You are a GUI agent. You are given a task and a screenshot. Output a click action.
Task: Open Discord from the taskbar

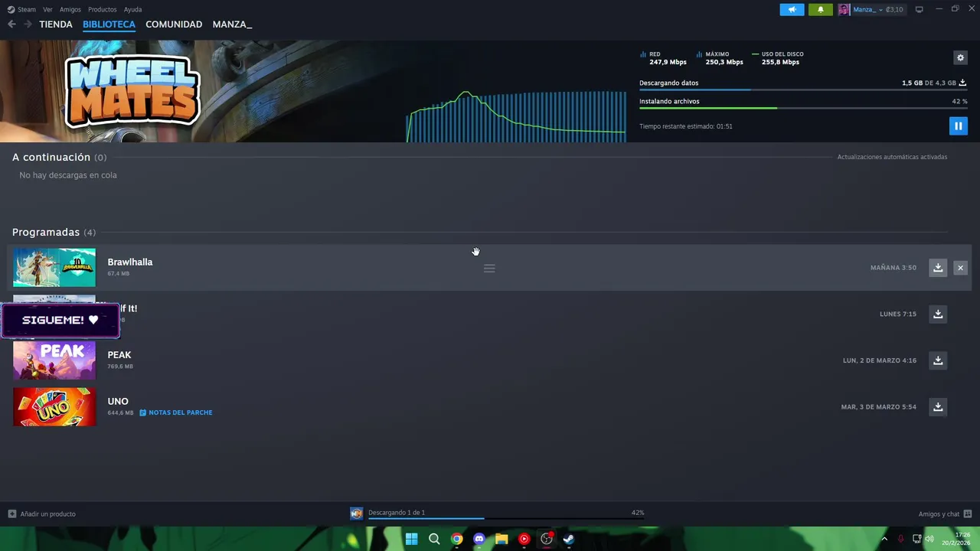[479, 539]
